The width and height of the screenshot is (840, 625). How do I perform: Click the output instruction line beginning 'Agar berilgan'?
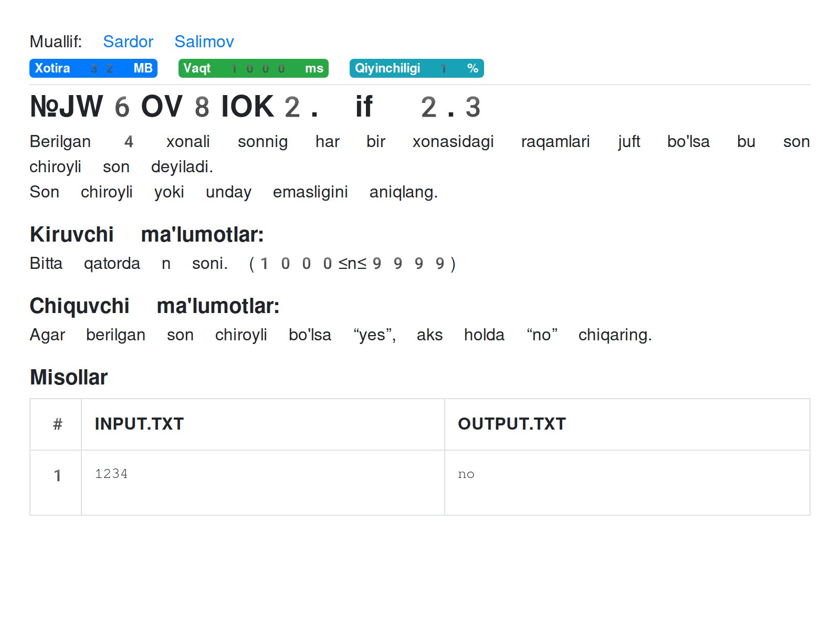pyautogui.click(x=341, y=335)
